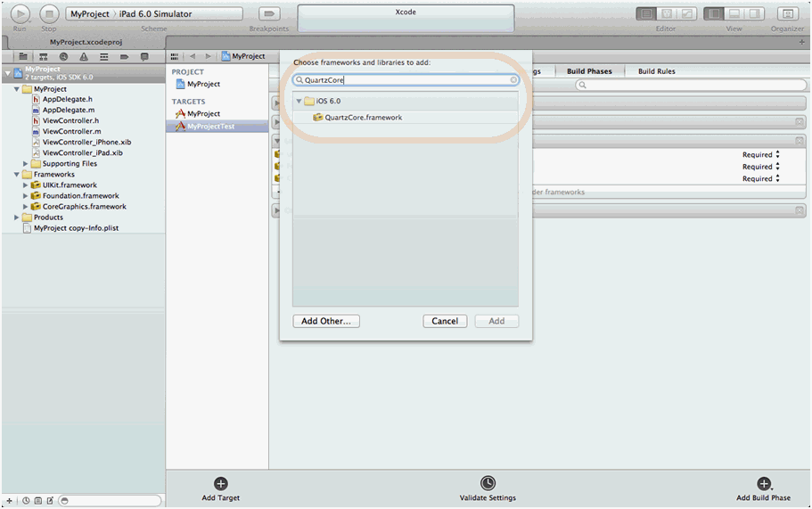Click the Add Other... button

point(326,321)
